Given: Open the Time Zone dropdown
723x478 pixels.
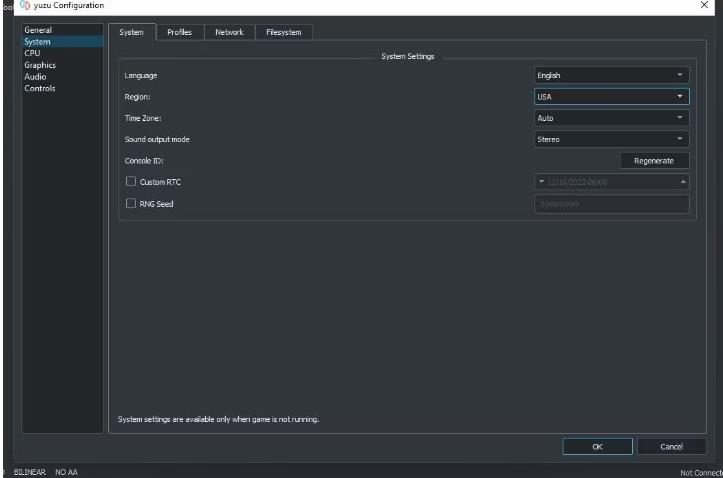Looking at the screenshot, I should [x=612, y=117].
